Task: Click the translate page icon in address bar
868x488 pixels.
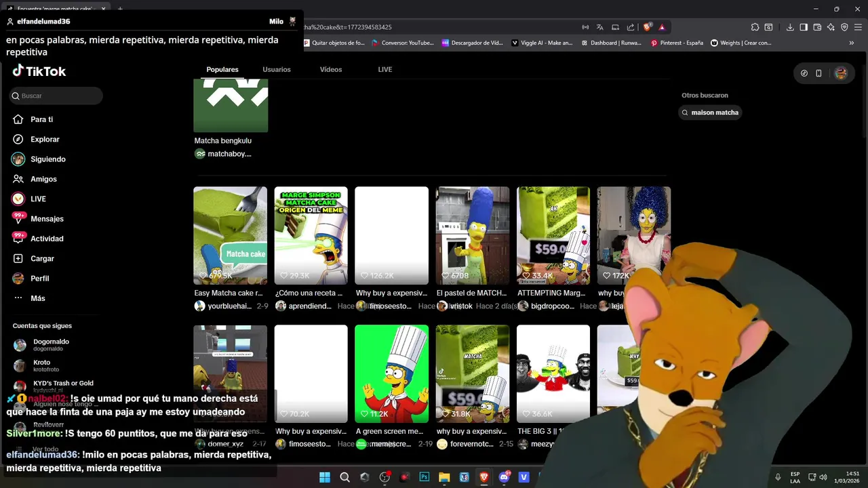Action: pyautogui.click(x=600, y=27)
